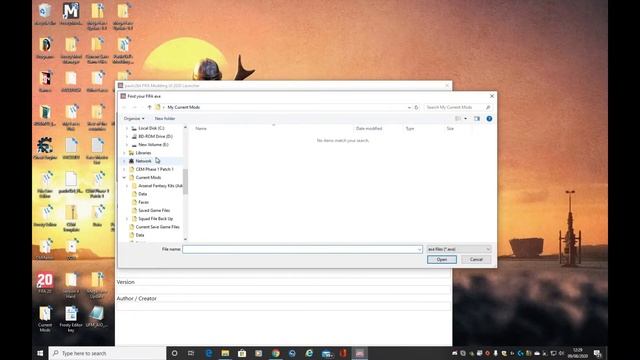Image resolution: width=640 pixels, height=360 pixels.
Task: Open the Recycle Bin desktop icon
Action: (45, 14)
